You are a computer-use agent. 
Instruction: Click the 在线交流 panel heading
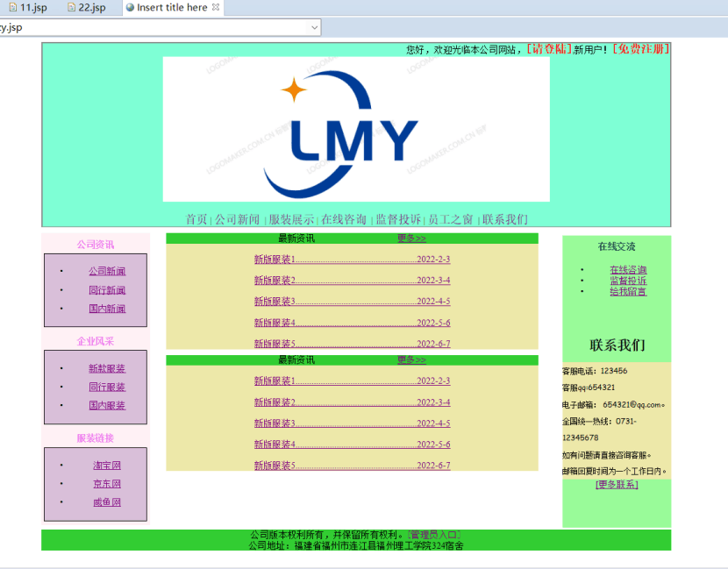(617, 246)
